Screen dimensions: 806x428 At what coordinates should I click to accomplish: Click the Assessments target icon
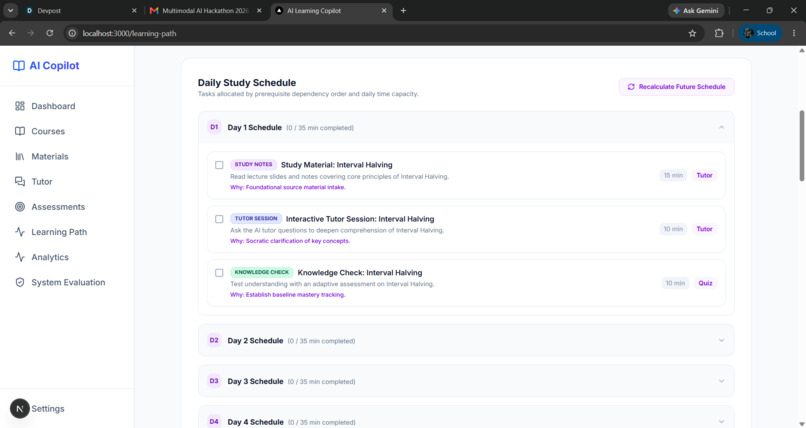click(x=20, y=207)
